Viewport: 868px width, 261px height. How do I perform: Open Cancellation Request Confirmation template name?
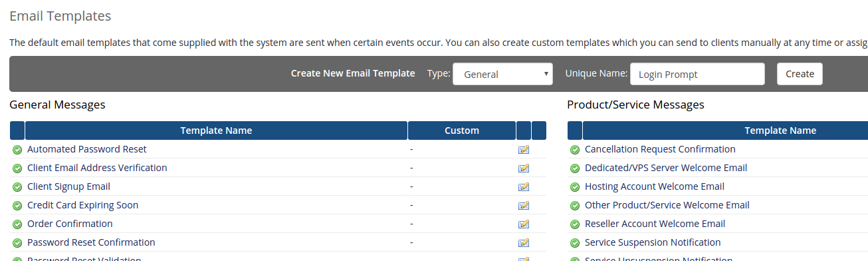coord(660,149)
